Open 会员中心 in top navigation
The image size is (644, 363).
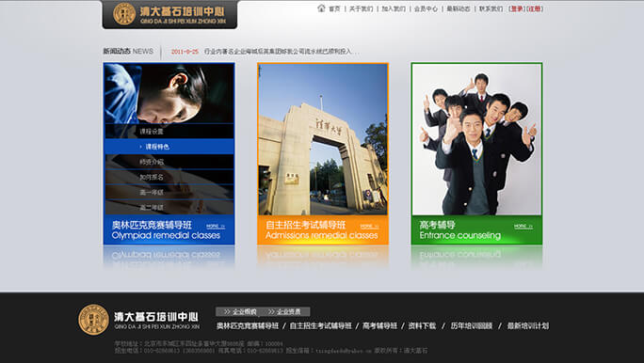click(x=426, y=8)
